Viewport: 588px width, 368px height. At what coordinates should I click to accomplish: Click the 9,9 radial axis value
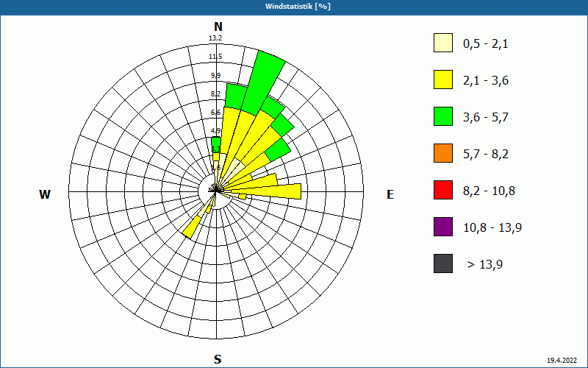215,76
